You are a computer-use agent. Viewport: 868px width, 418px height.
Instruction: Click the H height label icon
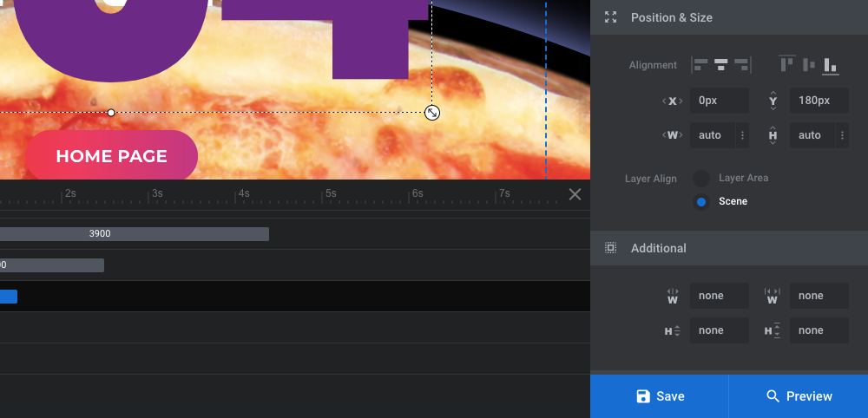tap(773, 135)
